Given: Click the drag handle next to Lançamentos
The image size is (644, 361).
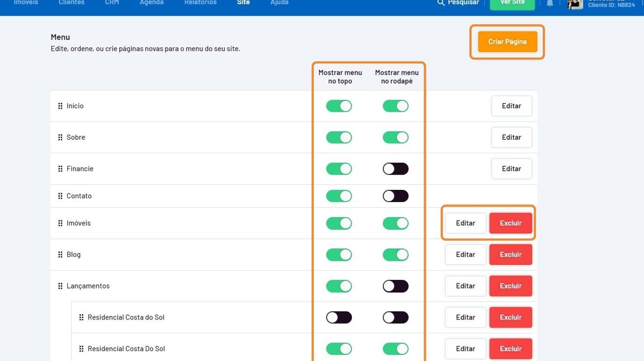Looking at the screenshot, I should point(60,286).
